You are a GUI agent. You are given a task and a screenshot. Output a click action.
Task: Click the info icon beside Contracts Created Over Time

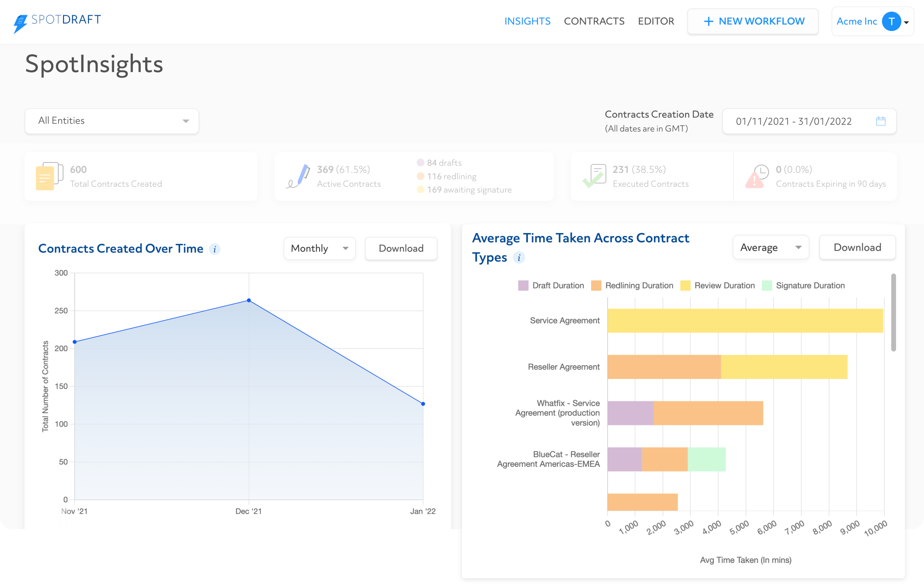[215, 249]
